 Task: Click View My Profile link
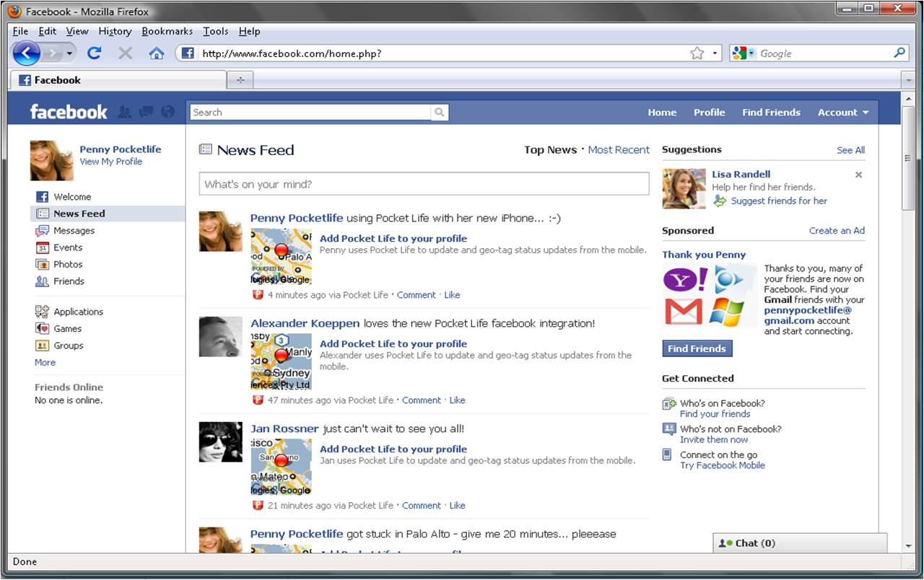coord(110,162)
